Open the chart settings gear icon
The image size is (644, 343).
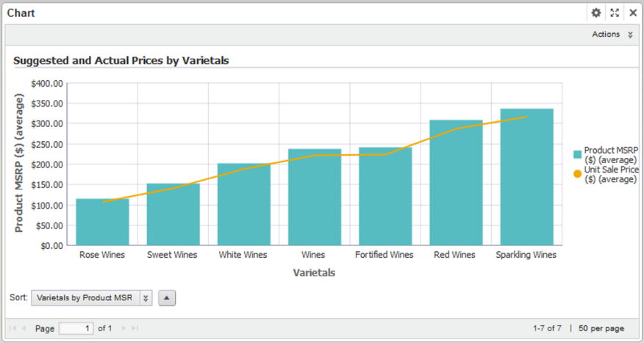click(596, 12)
